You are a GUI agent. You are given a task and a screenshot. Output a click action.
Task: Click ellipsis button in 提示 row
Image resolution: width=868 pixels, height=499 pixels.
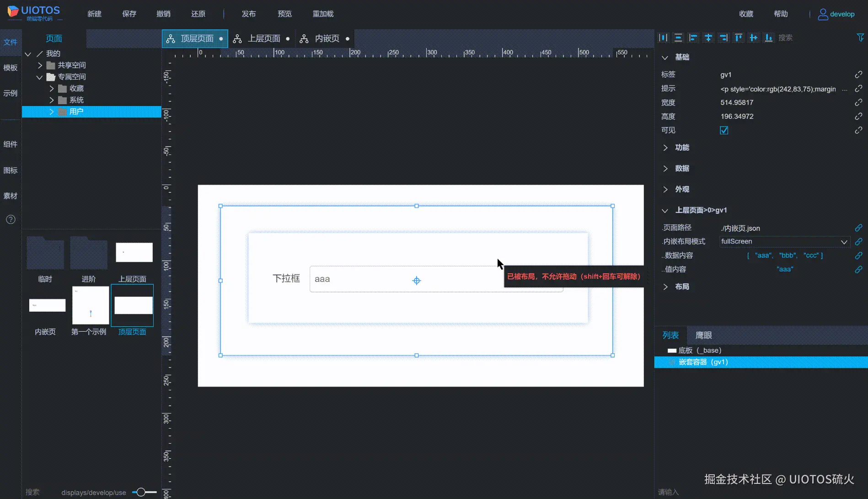click(x=845, y=90)
